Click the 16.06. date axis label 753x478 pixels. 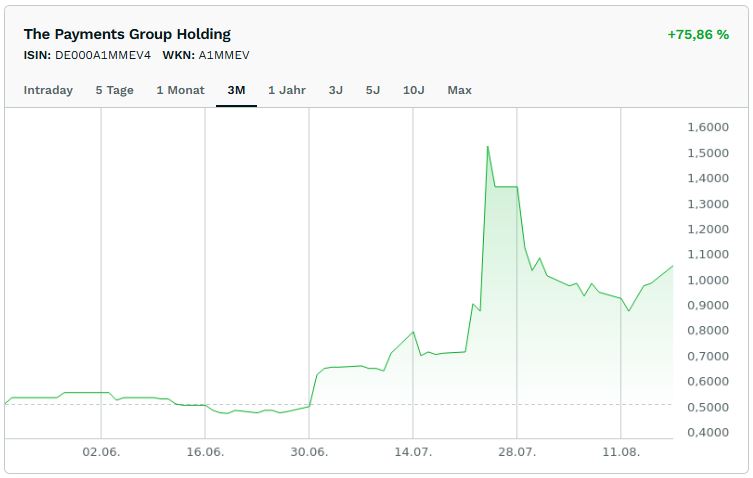pyautogui.click(x=205, y=452)
